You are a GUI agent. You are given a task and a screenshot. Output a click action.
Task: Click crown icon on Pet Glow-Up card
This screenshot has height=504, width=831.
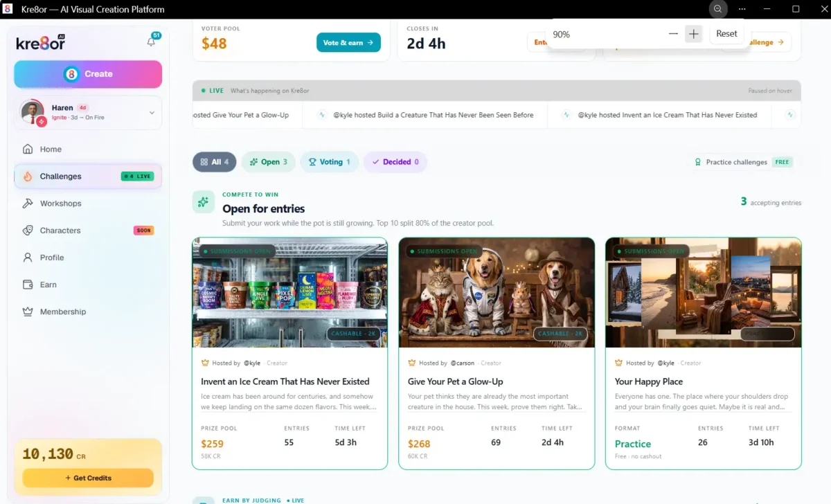[412, 363]
